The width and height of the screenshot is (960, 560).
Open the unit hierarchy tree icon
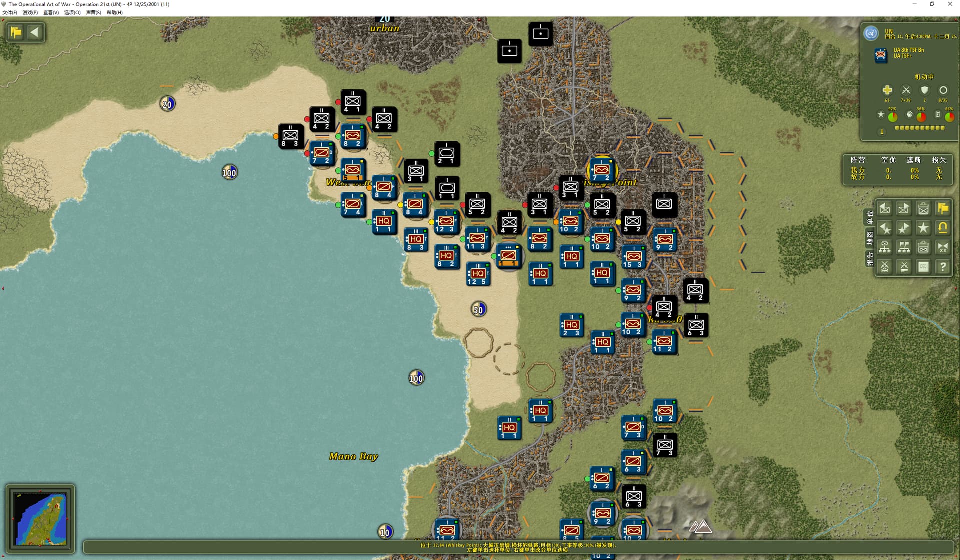(x=885, y=247)
